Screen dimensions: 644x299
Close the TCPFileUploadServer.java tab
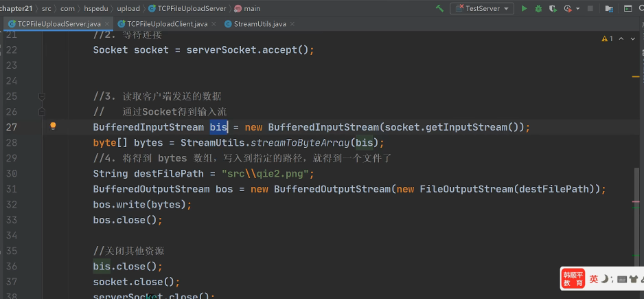(x=107, y=24)
